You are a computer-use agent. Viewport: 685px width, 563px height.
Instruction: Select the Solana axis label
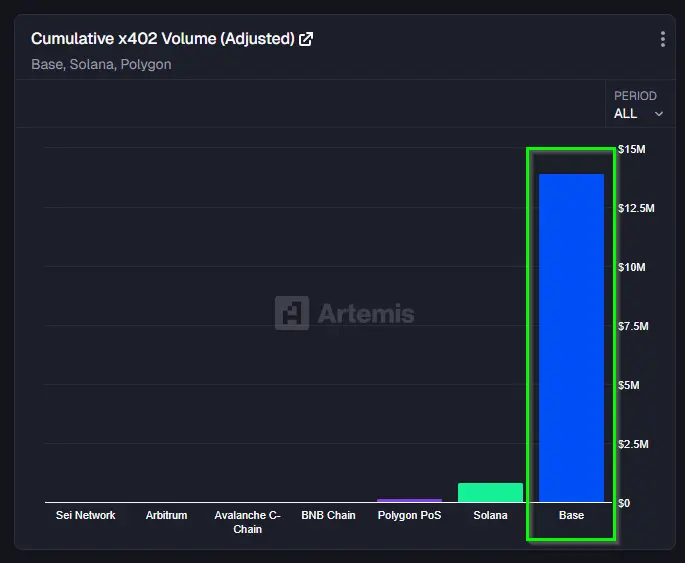(x=490, y=516)
